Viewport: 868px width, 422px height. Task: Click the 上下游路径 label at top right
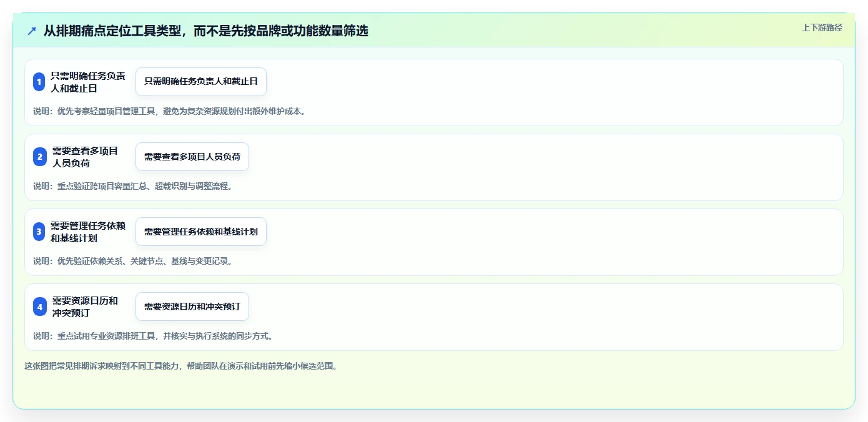(822, 27)
